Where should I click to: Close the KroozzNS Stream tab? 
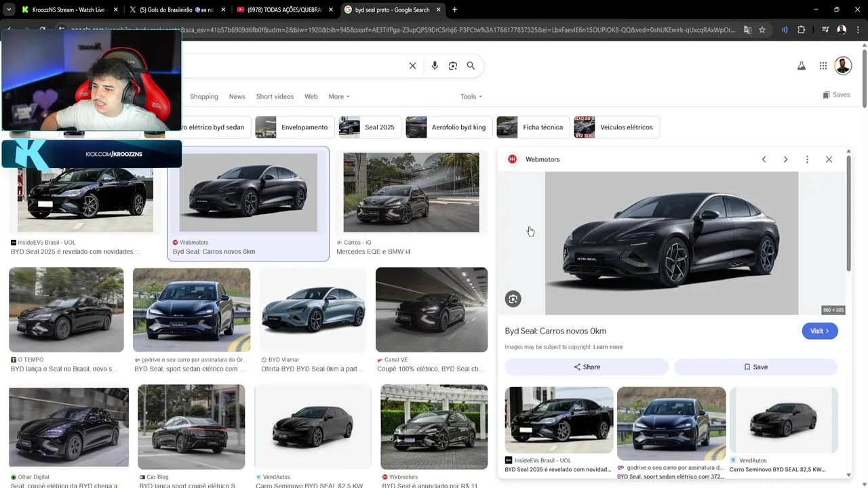tap(115, 9)
